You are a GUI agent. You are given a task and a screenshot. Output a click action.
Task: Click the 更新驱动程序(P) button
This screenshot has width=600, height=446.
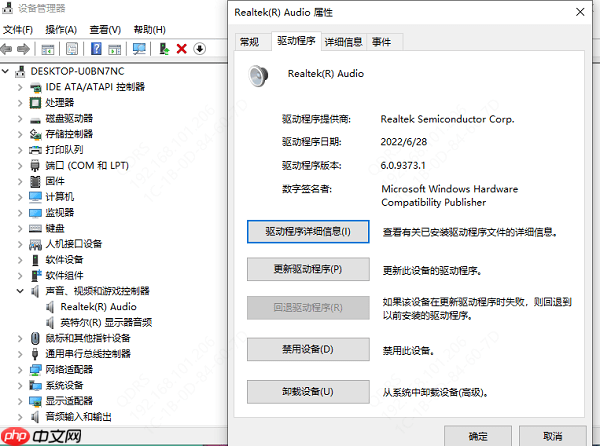click(x=308, y=269)
